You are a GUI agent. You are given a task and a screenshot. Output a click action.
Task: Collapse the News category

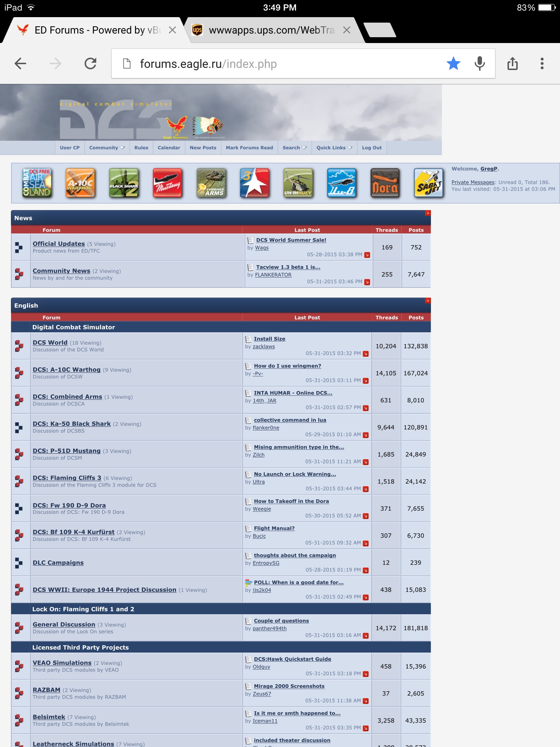click(x=428, y=213)
